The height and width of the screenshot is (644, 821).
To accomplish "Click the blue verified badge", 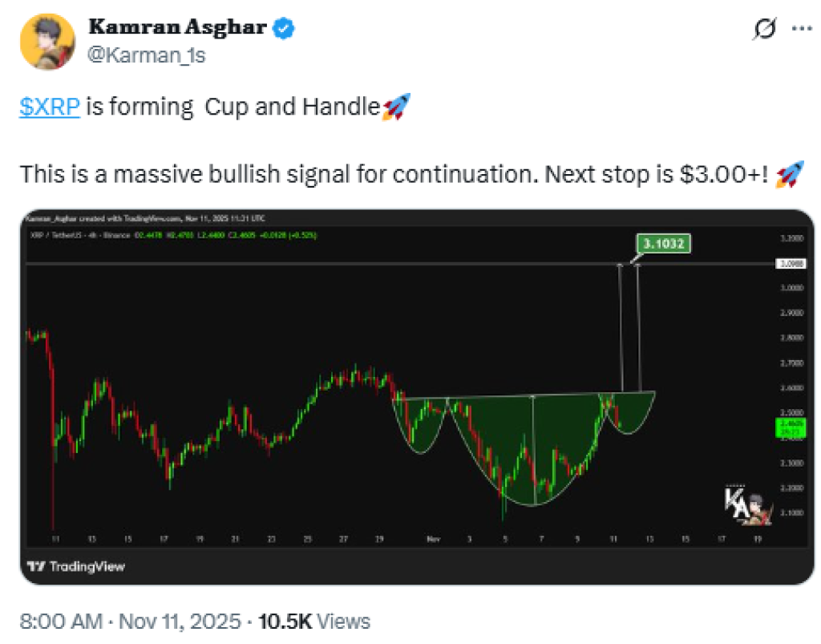I will pyautogui.click(x=284, y=30).
